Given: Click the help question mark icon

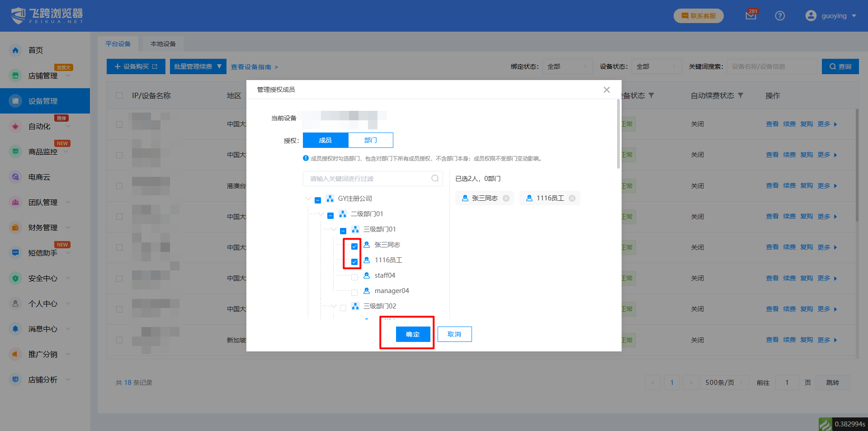Looking at the screenshot, I should click(780, 16).
